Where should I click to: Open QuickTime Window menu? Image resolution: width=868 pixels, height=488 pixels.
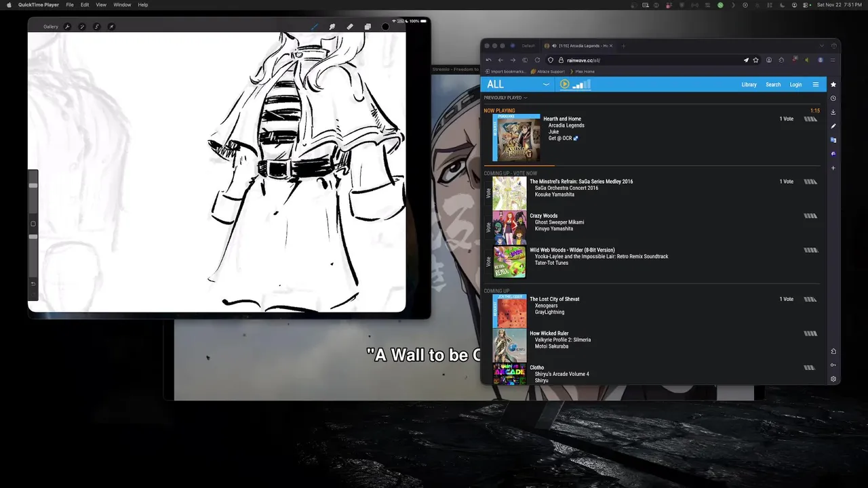click(122, 5)
